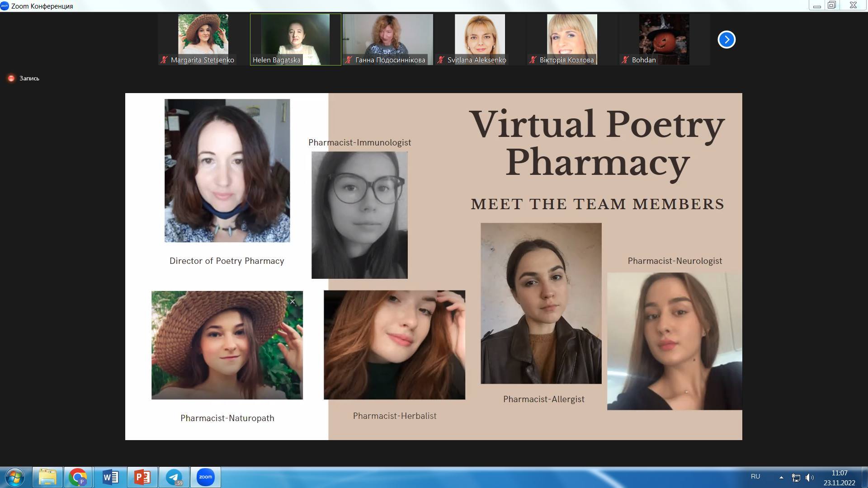The height and width of the screenshot is (488, 868).
Task: Open PowerPoint from the taskbar
Action: [x=142, y=477]
